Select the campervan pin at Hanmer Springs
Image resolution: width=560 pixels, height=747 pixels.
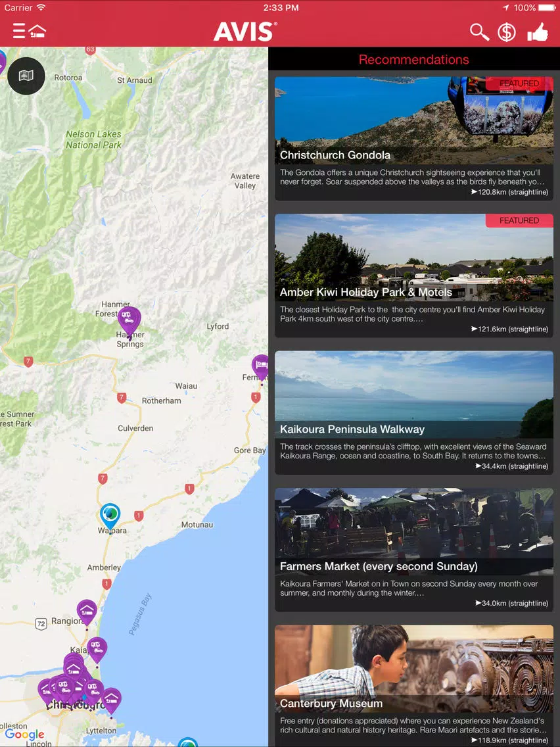pos(129,322)
